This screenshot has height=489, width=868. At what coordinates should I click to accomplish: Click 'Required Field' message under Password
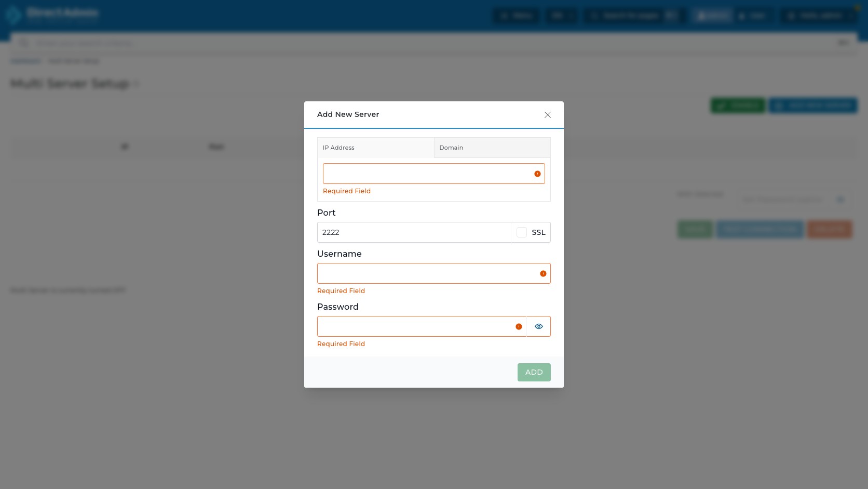pos(341,344)
